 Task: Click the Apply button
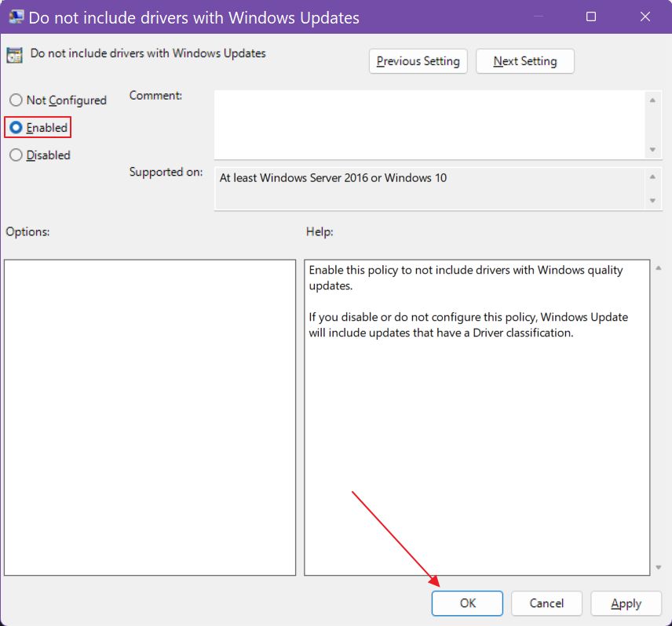[626, 603]
